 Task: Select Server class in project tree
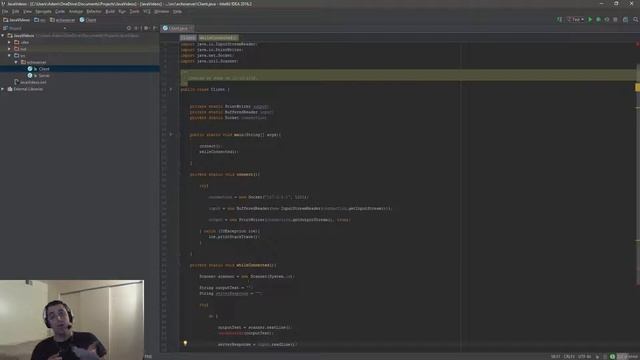pyautogui.click(x=44, y=76)
